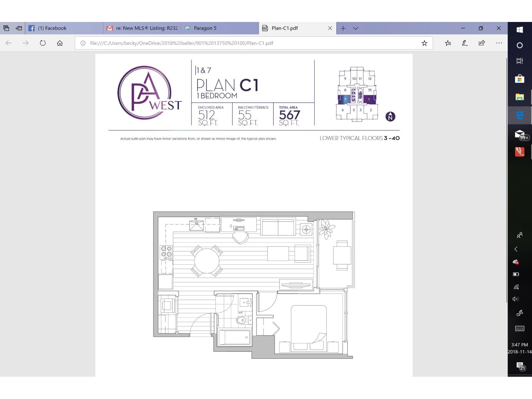Viewport: 532px width, 399px height.
Task: Click the Refresh page button
Action: point(43,43)
